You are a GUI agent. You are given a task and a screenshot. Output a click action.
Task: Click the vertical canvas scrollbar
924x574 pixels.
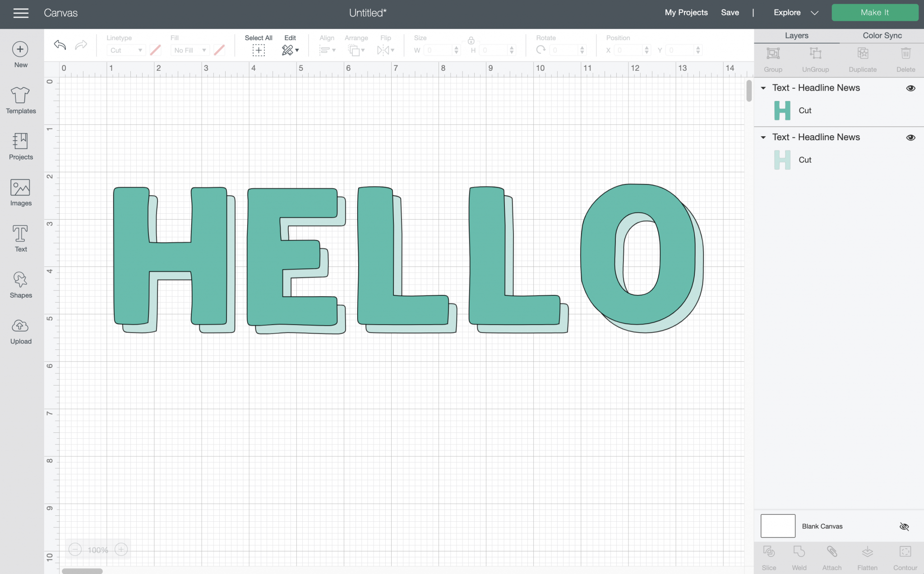[749, 91]
